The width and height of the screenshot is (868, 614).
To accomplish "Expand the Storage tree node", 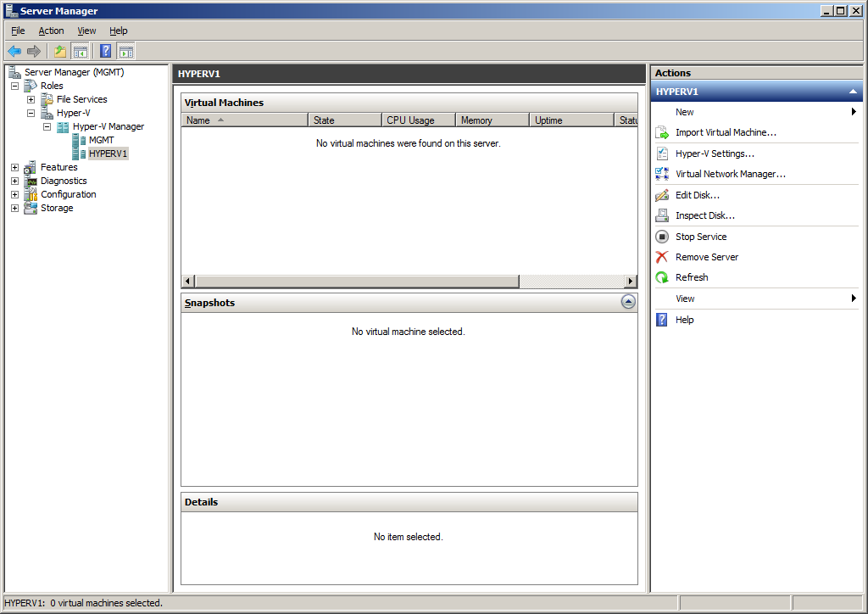I will point(15,208).
